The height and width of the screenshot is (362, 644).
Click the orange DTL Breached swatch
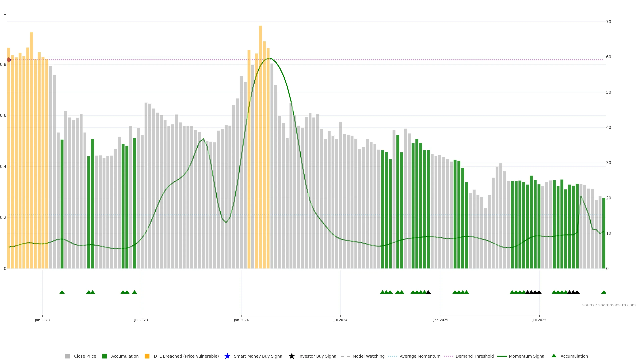(x=147, y=356)
